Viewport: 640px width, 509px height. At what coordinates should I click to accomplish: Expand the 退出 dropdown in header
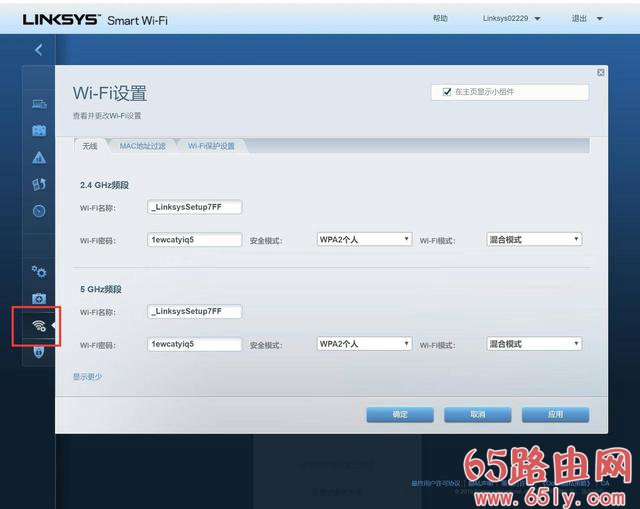(587, 18)
